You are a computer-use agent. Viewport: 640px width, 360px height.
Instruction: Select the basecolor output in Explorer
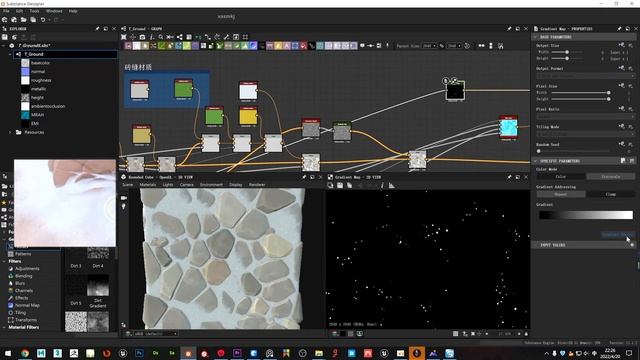pos(40,63)
